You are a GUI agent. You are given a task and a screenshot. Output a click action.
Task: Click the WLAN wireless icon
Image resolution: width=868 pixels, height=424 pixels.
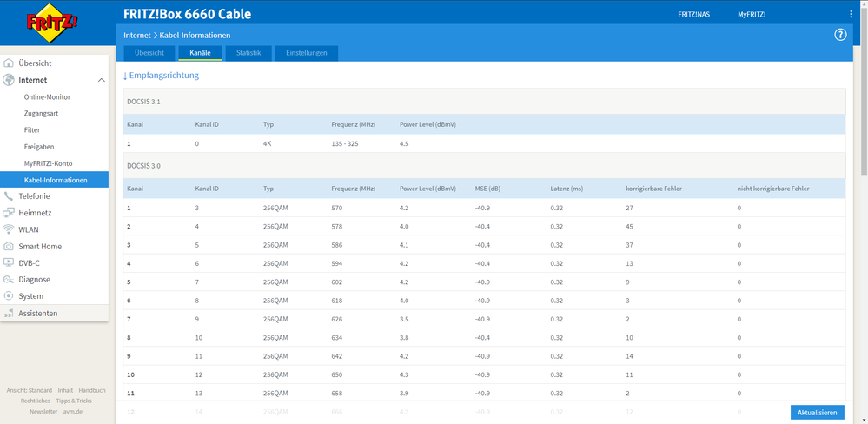tap(10, 229)
